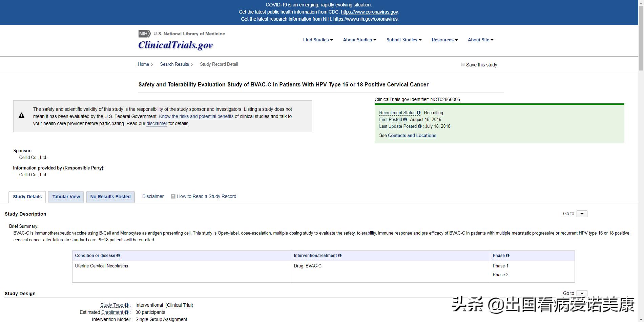Expand the Find Studies menu
644x322 pixels.
(x=318, y=40)
